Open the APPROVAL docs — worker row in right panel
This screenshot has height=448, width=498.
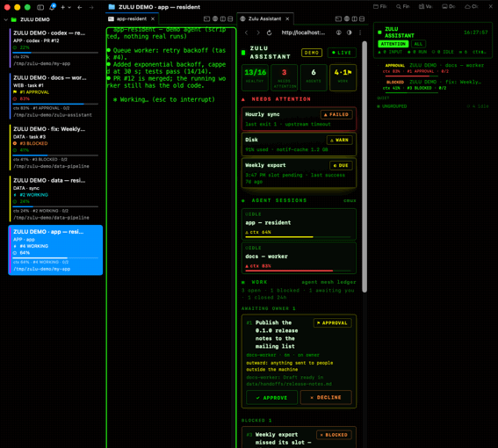coord(432,69)
